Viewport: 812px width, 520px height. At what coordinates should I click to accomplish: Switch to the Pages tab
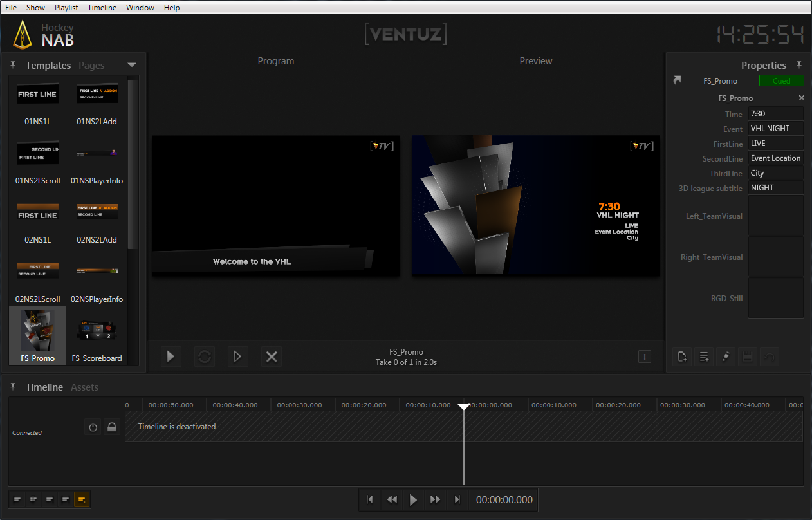click(91, 66)
